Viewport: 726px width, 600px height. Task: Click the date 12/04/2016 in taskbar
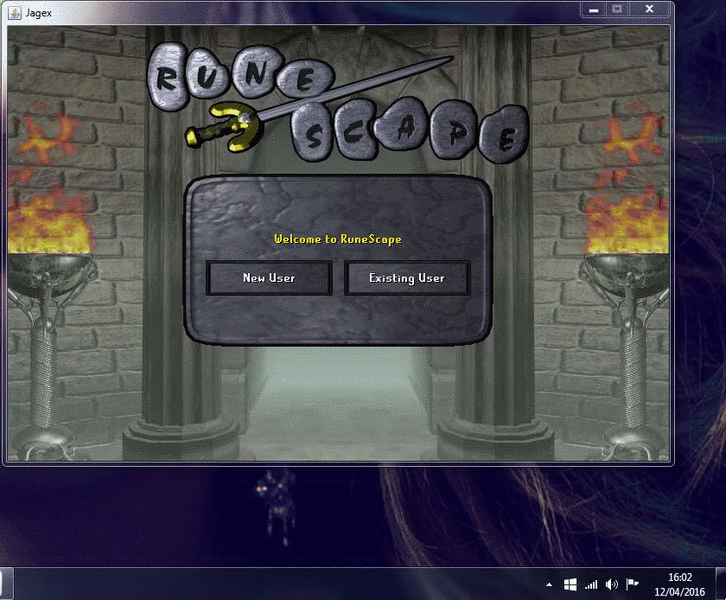click(680, 592)
